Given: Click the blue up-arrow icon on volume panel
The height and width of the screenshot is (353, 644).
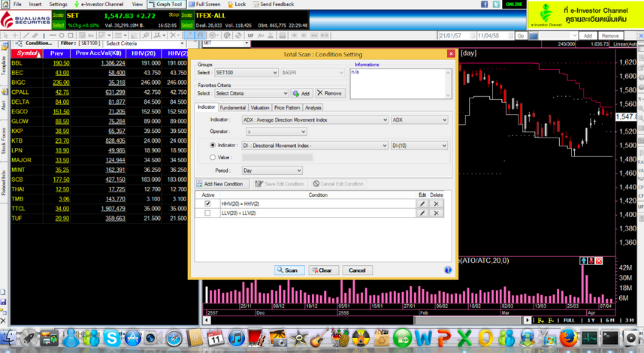Looking at the screenshot, I should coord(583,261).
